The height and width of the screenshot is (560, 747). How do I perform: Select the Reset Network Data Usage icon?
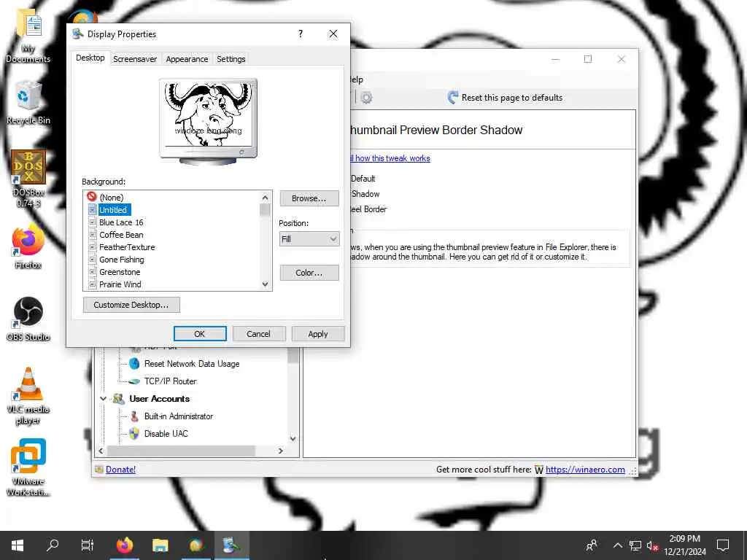135,364
